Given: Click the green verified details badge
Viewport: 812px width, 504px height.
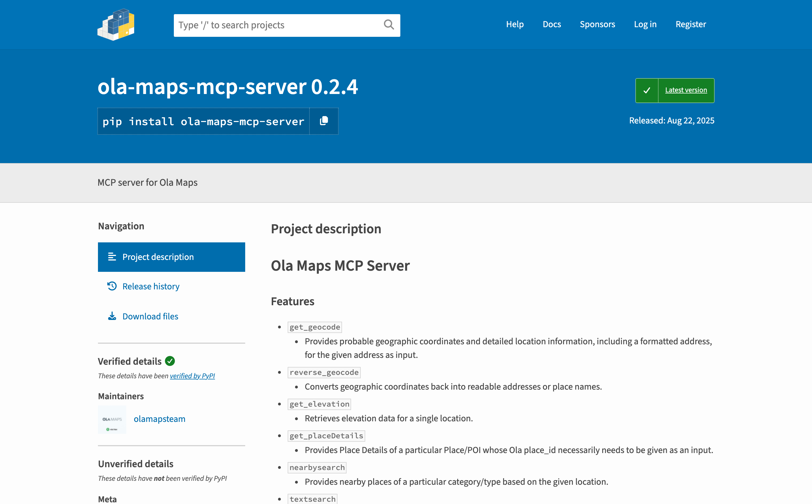Looking at the screenshot, I should click(x=170, y=361).
